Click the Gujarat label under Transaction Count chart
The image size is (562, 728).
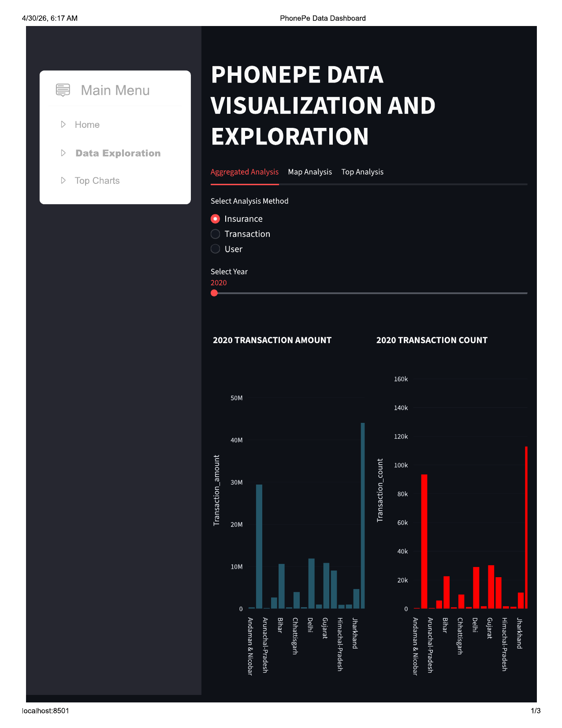489,628
